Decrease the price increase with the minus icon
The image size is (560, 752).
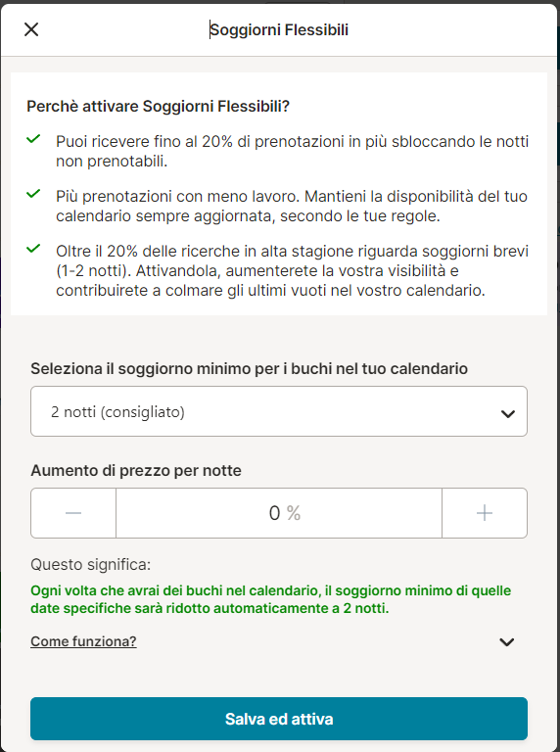click(73, 513)
